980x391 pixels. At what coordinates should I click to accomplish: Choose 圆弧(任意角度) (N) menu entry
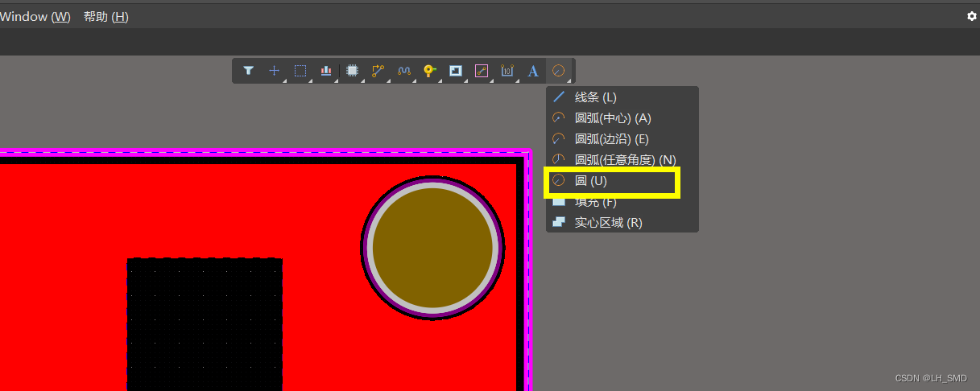click(x=622, y=160)
